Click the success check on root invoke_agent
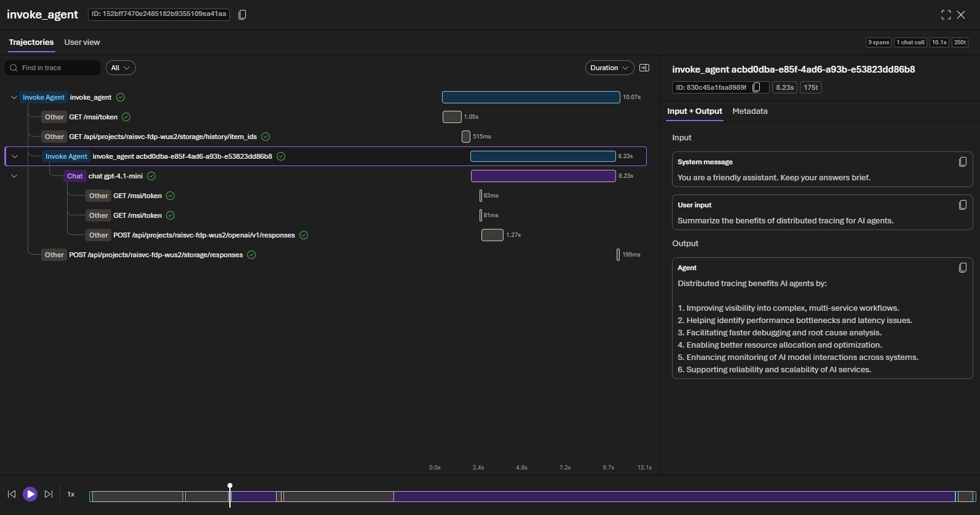The image size is (980, 515). pos(121,97)
